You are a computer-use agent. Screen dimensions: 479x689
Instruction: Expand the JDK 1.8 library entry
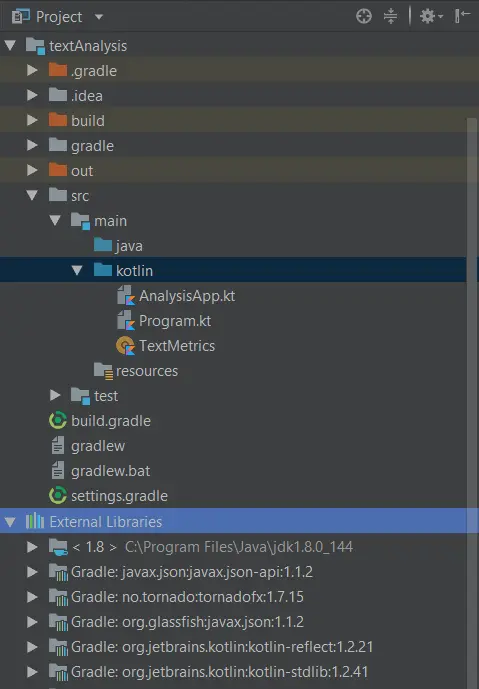[32, 547]
